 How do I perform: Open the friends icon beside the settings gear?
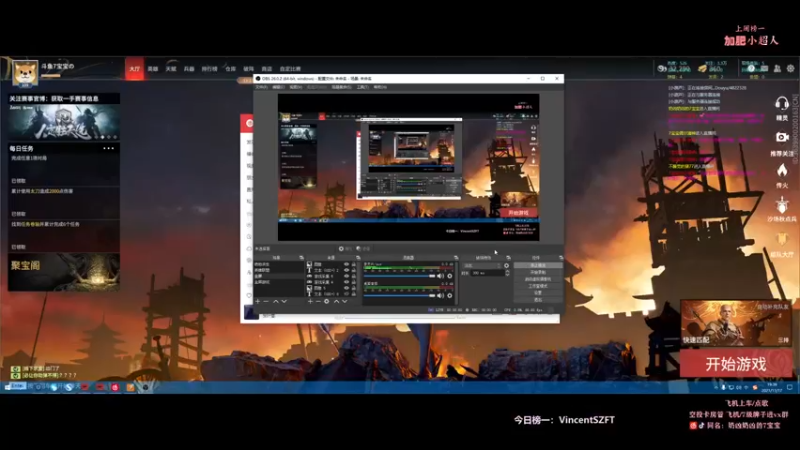point(777,68)
